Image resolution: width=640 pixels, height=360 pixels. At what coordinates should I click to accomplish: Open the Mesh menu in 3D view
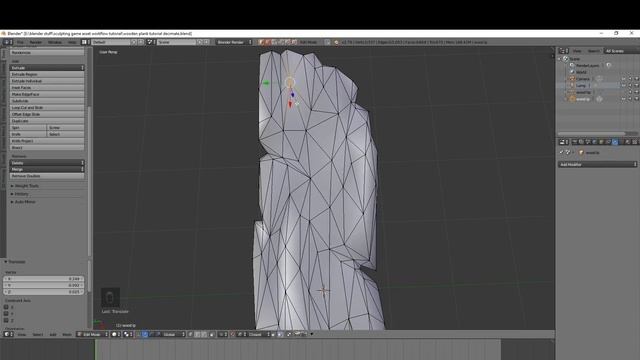(x=67, y=334)
